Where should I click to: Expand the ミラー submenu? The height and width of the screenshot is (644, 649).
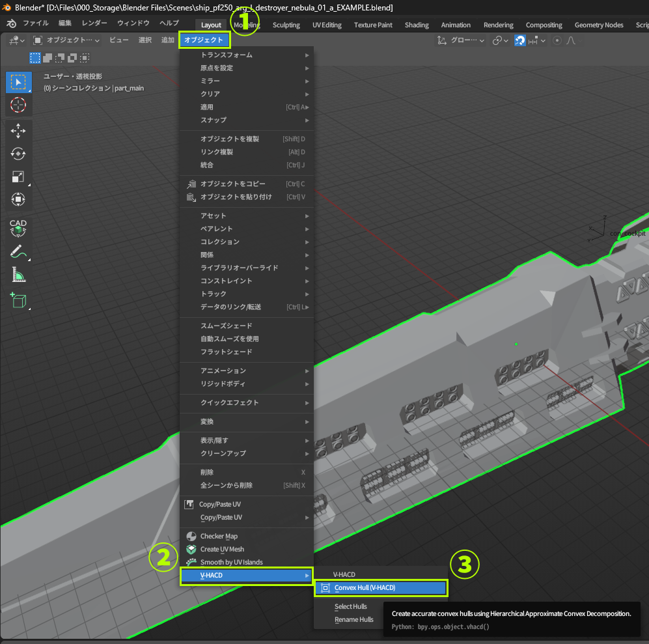246,81
